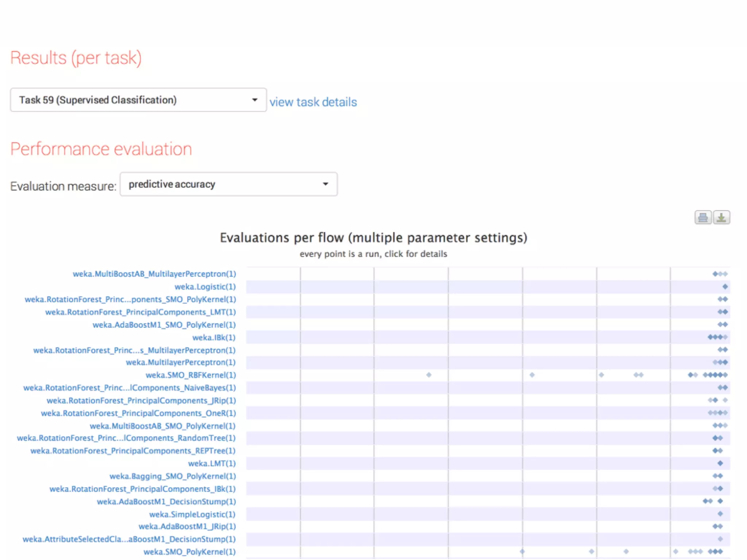Click the download chart icon
Viewport: 747px width, 560px height.
click(721, 218)
